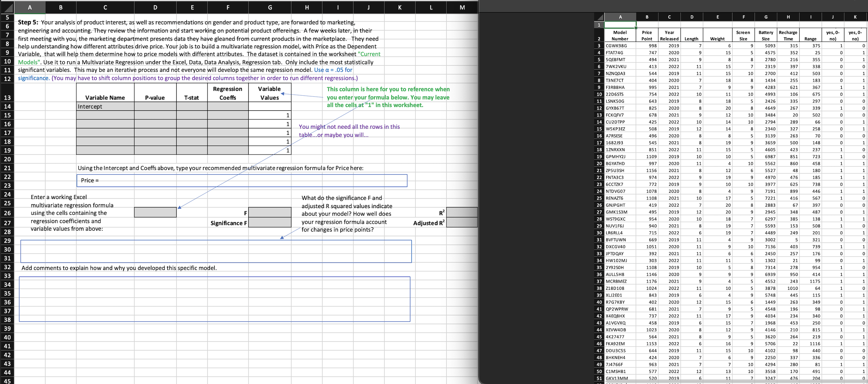
Task: Select the gray F value cell
Action: point(270,213)
